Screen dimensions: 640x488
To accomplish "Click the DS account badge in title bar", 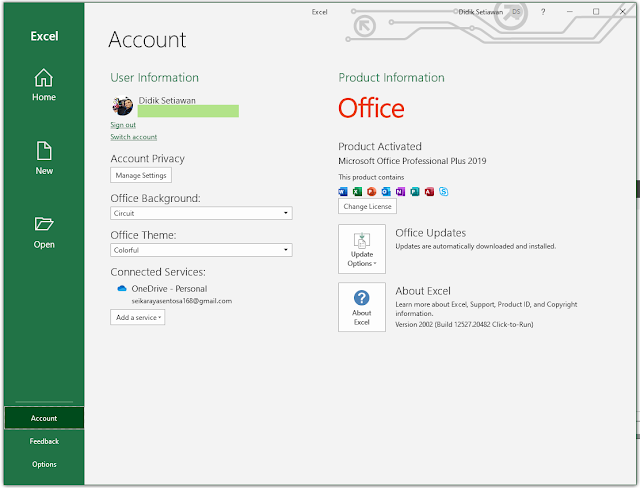I will (516, 12).
